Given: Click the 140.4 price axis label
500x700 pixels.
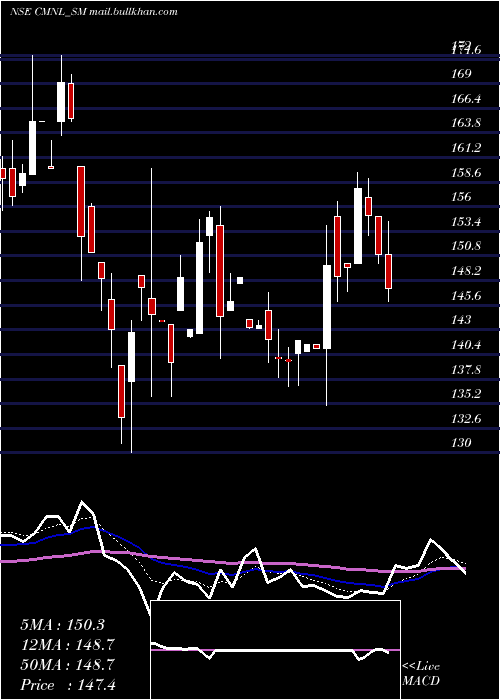Looking at the screenshot, I should [466, 345].
